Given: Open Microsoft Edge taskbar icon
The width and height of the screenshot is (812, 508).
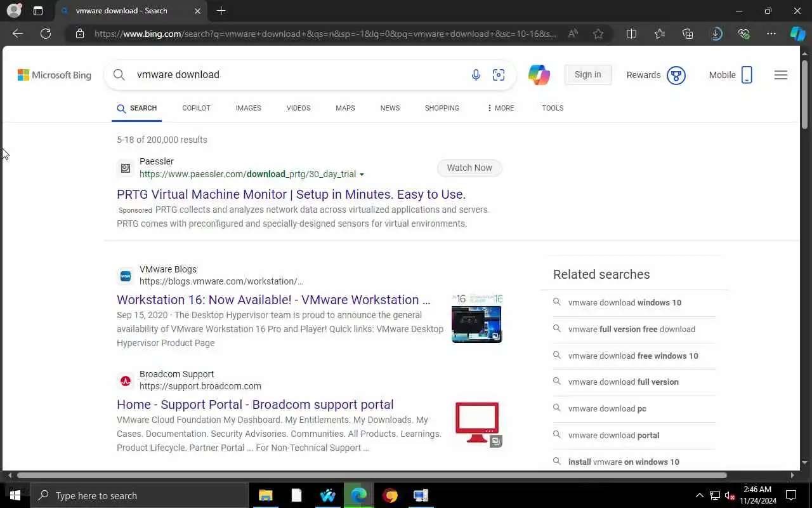Looking at the screenshot, I should 359,495.
